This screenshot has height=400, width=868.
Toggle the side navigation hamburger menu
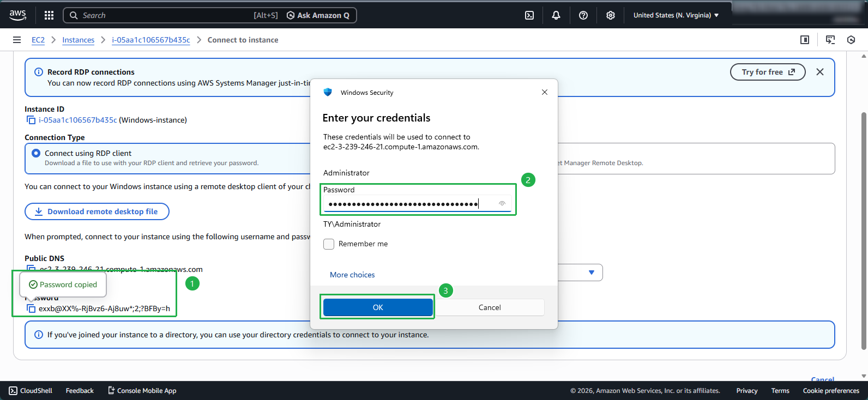click(17, 40)
